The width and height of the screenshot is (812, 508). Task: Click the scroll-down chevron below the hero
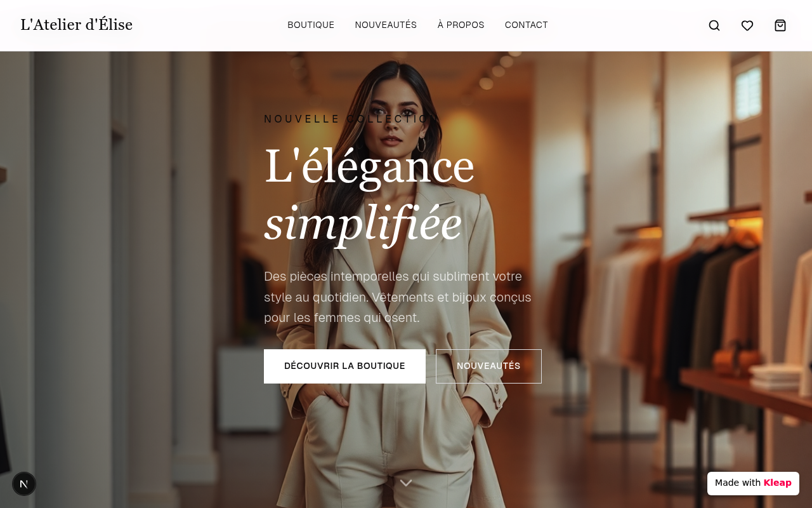coord(406,483)
